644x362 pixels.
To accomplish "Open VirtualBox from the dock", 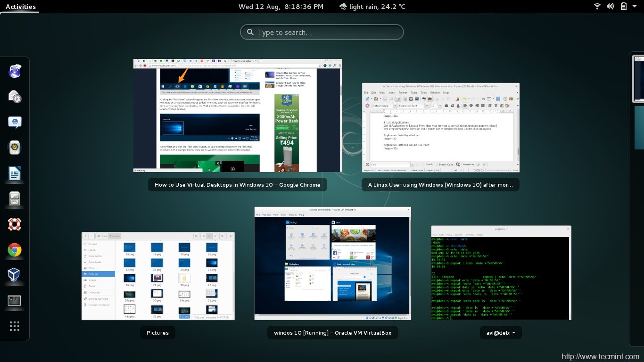I will 14,275.
